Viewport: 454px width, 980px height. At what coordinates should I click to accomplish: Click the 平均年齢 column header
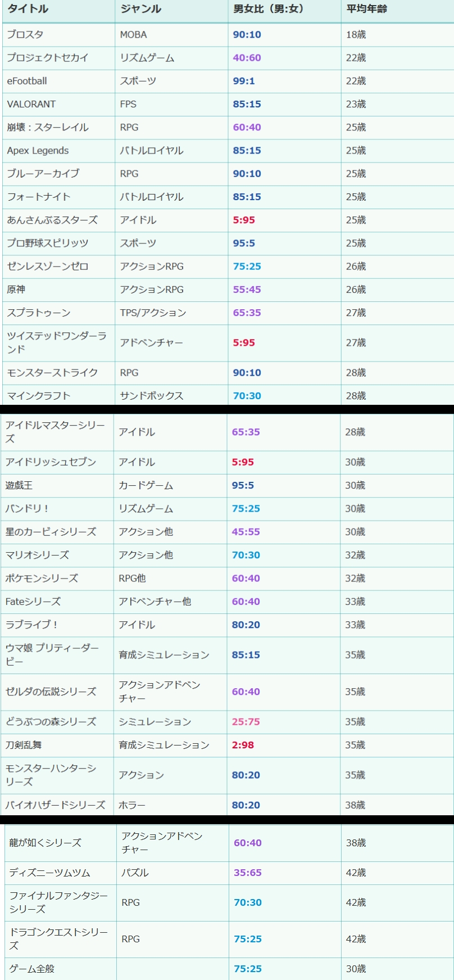(366, 9)
